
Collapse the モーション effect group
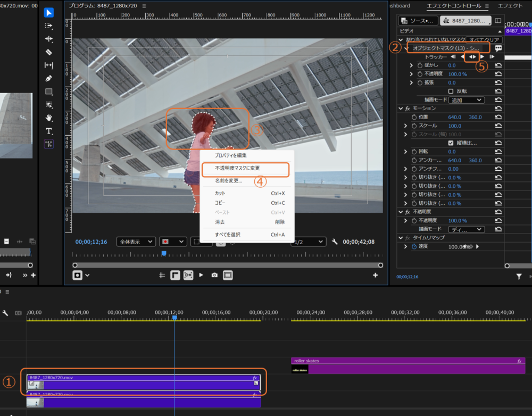click(401, 108)
